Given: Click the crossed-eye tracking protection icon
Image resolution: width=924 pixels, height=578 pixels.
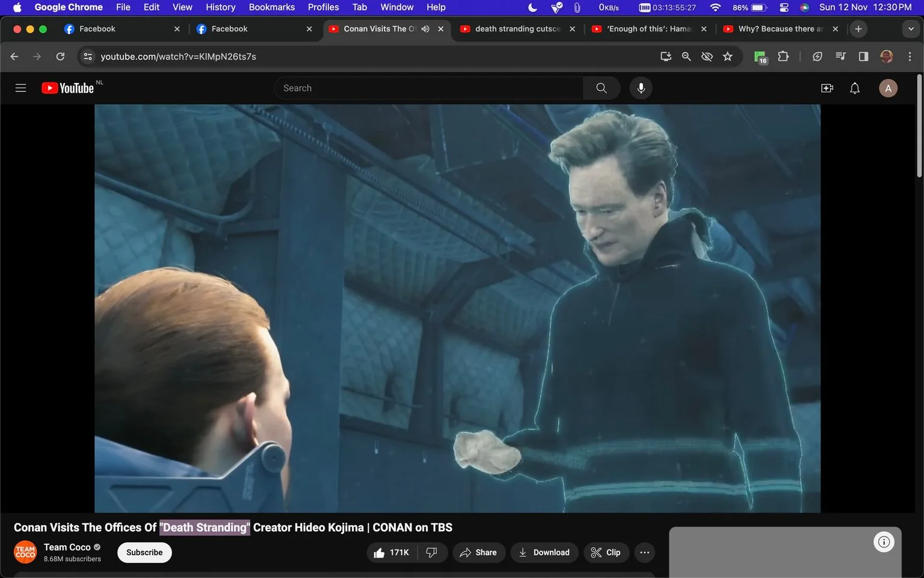Looking at the screenshot, I should pos(707,57).
